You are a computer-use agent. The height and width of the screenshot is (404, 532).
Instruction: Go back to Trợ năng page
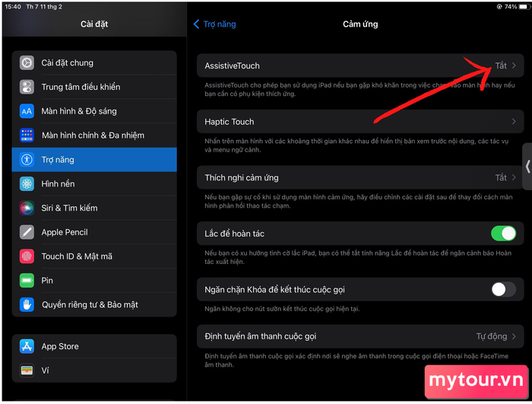pyautogui.click(x=215, y=24)
